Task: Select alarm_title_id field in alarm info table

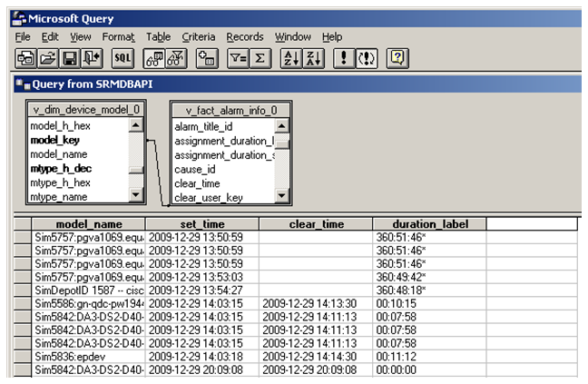Action: click(x=203, y=127)
